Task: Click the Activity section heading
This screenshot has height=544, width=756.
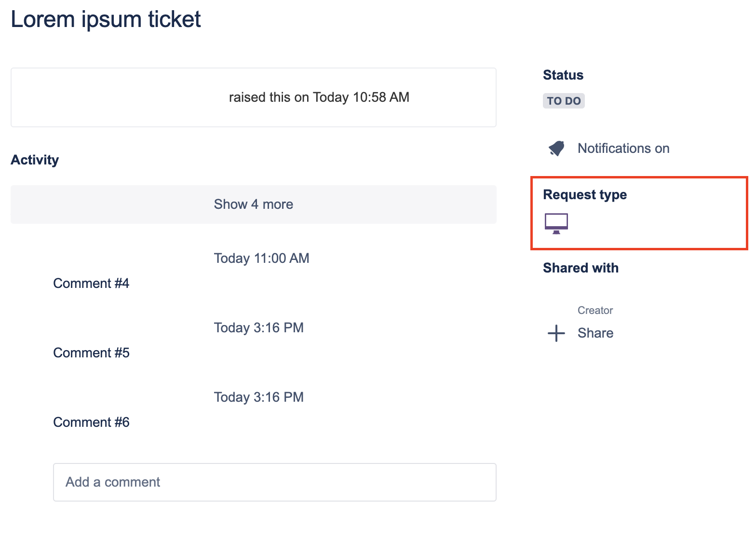Action: pos(35,160)
